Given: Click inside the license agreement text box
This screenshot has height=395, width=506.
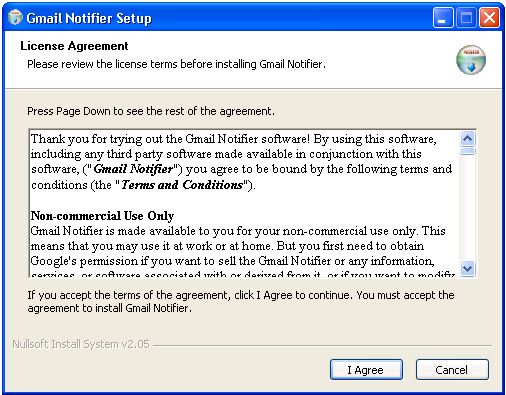Looking at the screenshot, I should coord(245,203).
